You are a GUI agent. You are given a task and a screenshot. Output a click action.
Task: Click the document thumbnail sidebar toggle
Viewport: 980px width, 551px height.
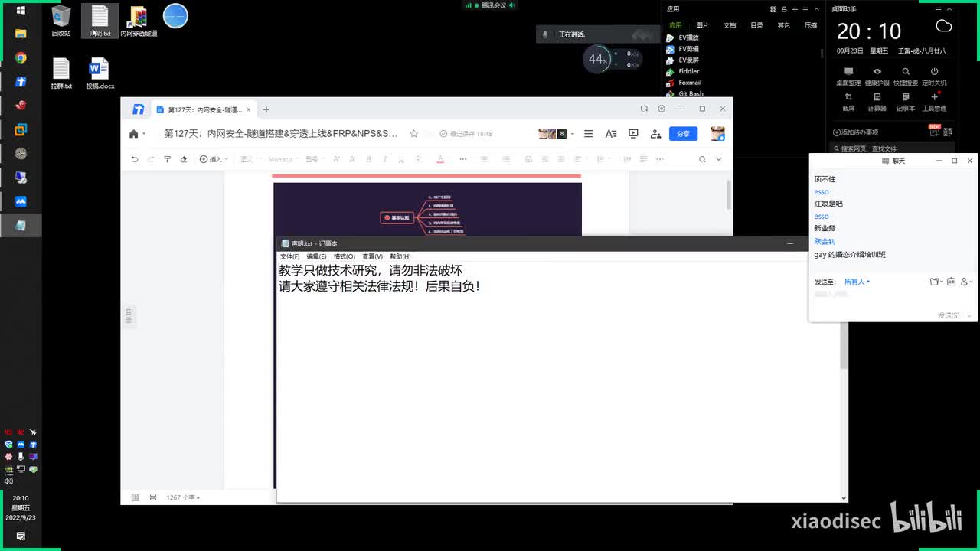[x=135, y=497]
